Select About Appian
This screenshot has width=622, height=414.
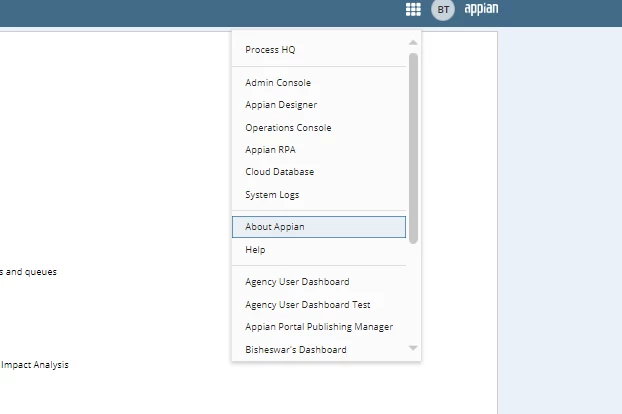click(x=319, y=227)
